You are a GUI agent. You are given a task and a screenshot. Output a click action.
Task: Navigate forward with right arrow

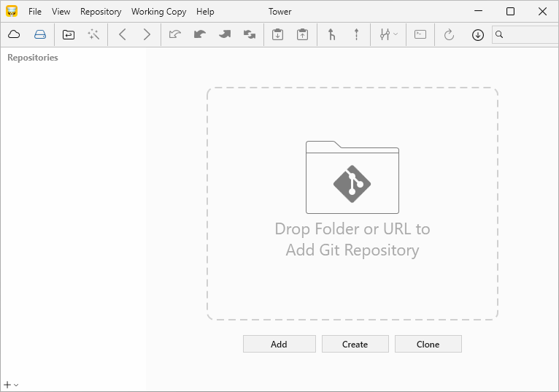pyautogui.click(x=147, y=34)
